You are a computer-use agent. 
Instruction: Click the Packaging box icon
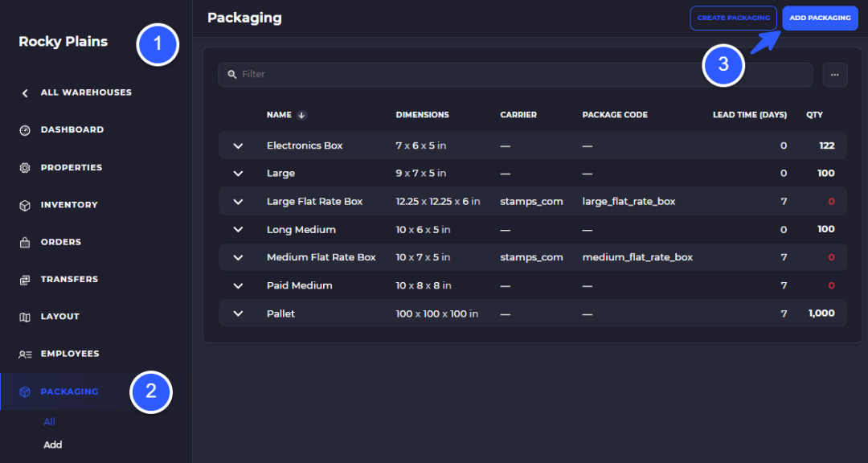click(25, 391)
